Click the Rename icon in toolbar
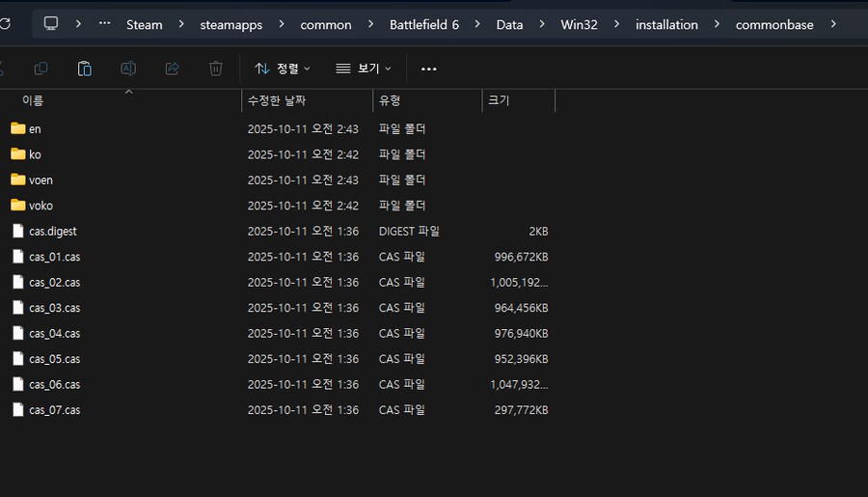The image size is (868, 497). pos(128,69)
